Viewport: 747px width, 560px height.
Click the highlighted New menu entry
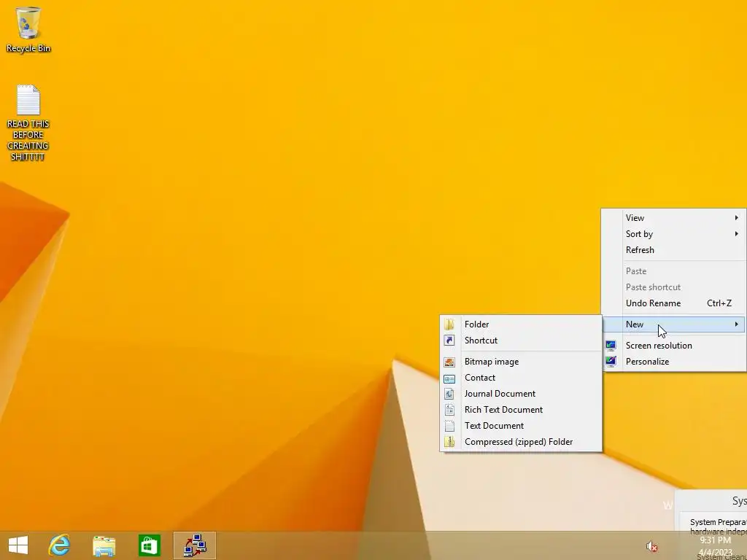(x=673, y=324)
